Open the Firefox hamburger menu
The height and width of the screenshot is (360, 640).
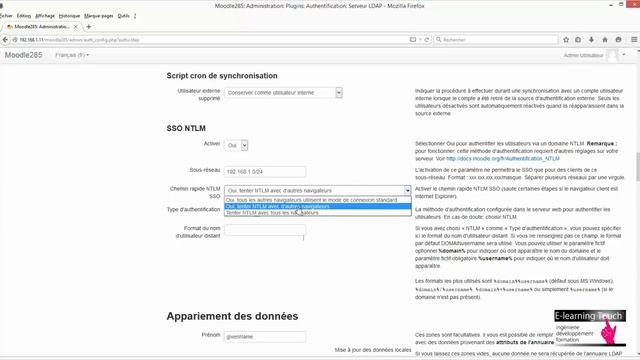634,40
